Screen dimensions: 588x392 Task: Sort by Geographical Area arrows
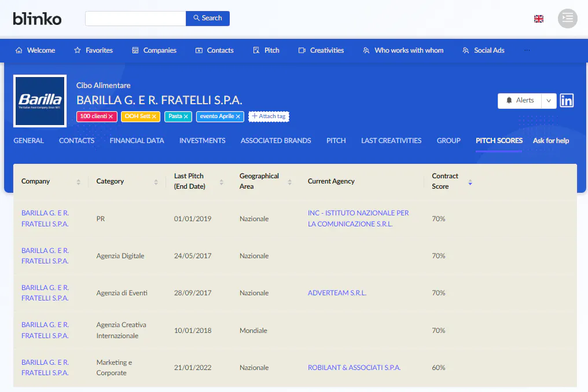289,182
